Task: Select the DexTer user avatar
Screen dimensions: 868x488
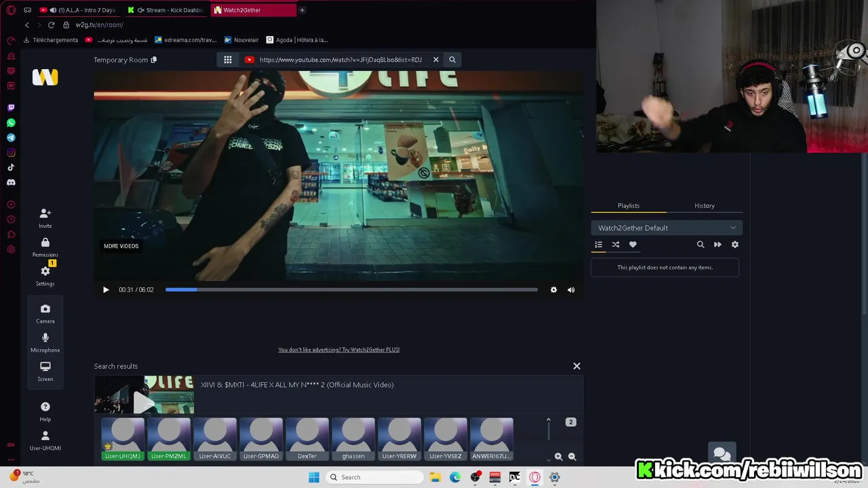Action: click(x=307, y=439)
